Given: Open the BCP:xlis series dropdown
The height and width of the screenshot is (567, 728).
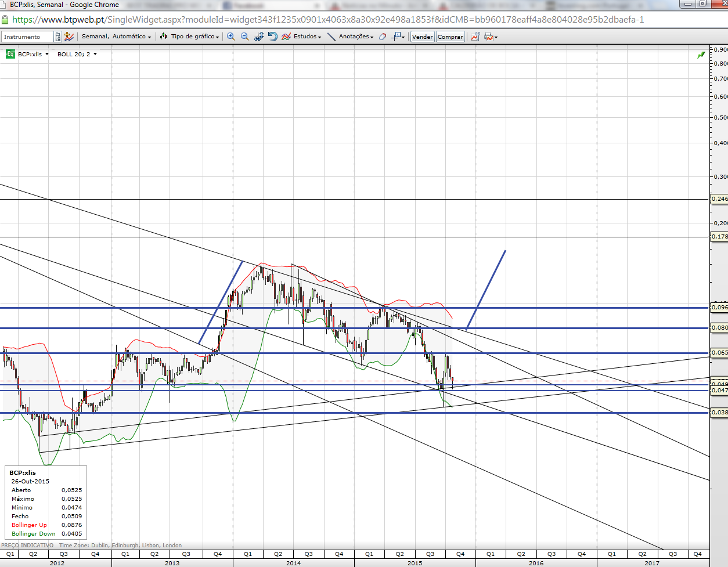Looking at the screenshot, I should (33, 54).
